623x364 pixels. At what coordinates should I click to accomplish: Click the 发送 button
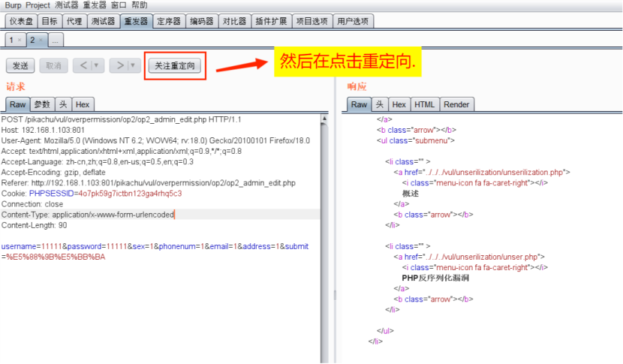[x=20, y=65]
